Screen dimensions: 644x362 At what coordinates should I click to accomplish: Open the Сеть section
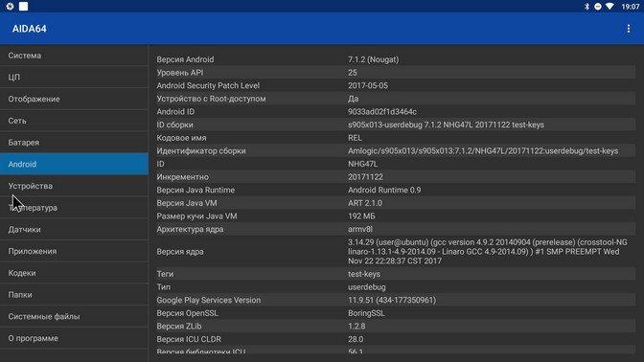pyautogui.click(x=74, y=121)
